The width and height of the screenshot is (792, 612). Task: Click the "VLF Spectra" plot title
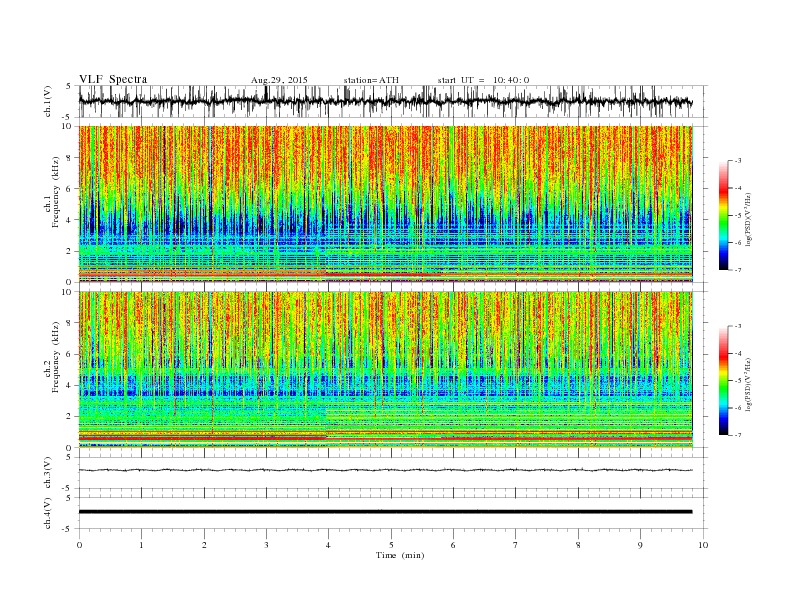pyautogui.click(x=113, y=79)
